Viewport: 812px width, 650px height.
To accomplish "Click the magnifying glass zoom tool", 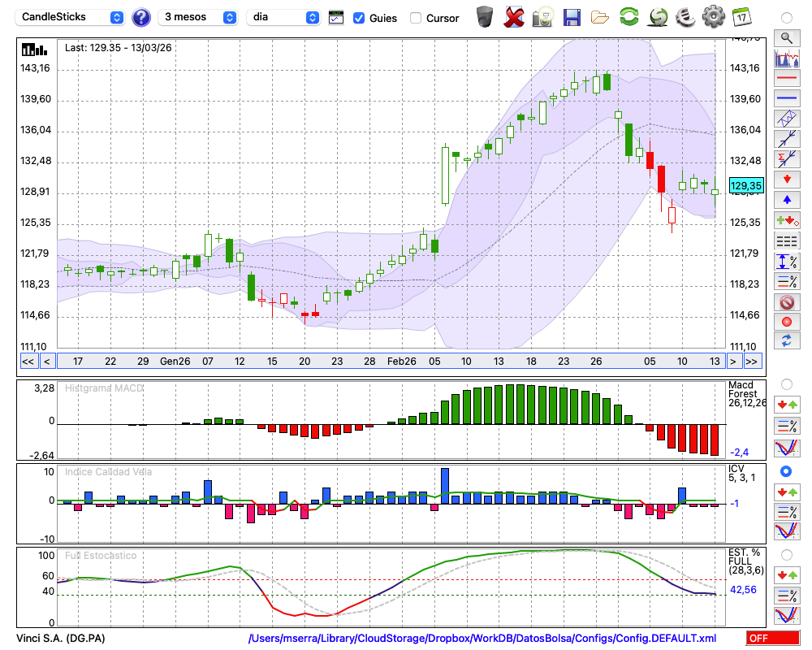I will coord(786,37).
